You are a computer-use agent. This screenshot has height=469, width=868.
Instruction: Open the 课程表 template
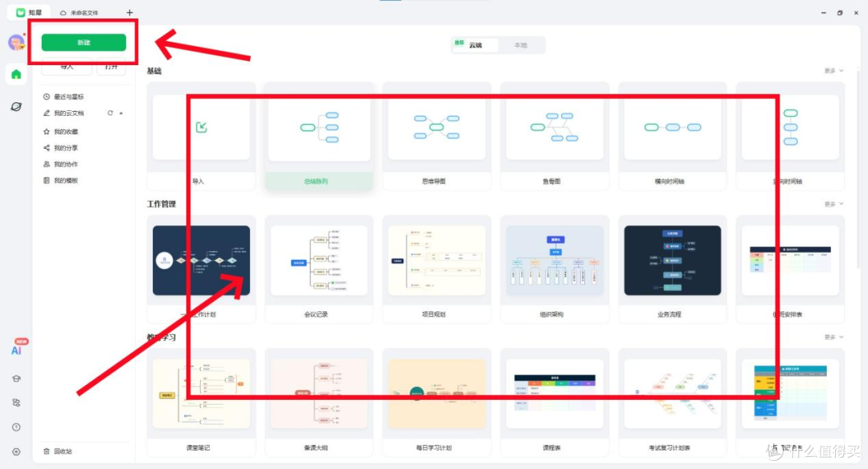click(555, 402)
